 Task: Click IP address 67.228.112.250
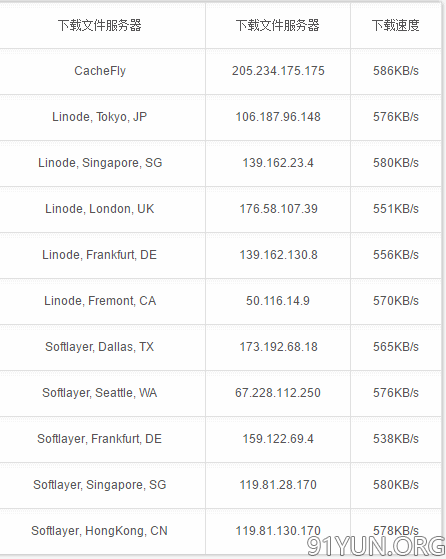278,393
